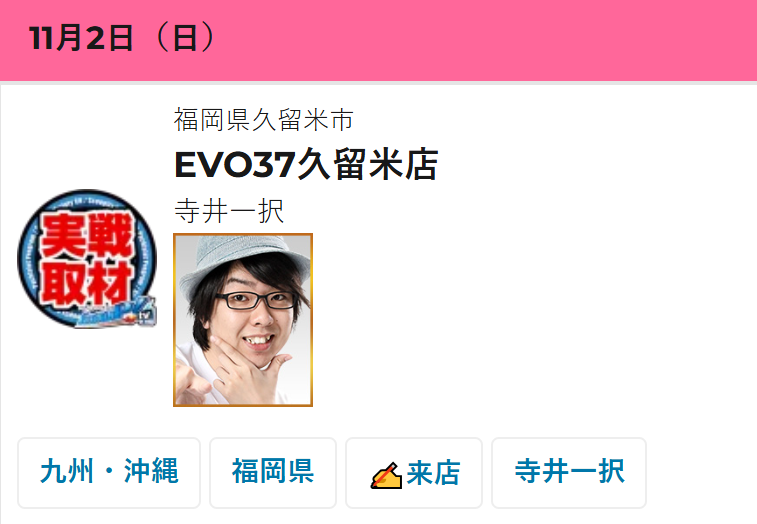Click the 11月2日(日) date heading
The image size is (757, 524).
point(123,38)
